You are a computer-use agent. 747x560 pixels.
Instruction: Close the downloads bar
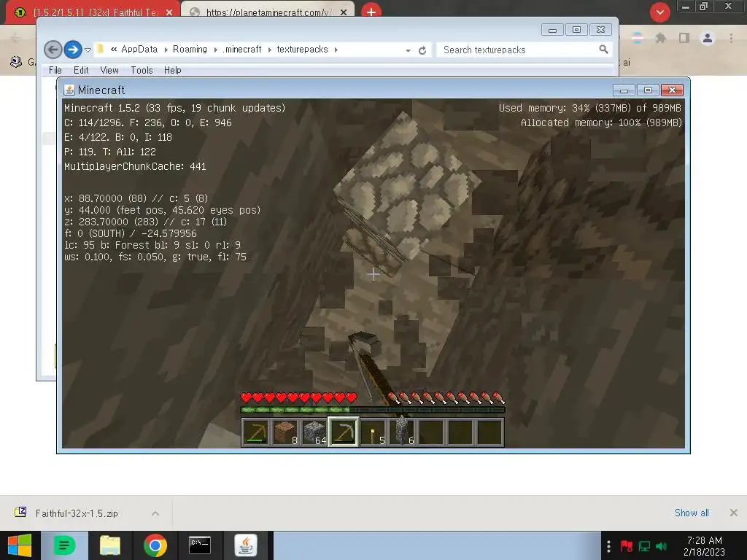point(734,513)
